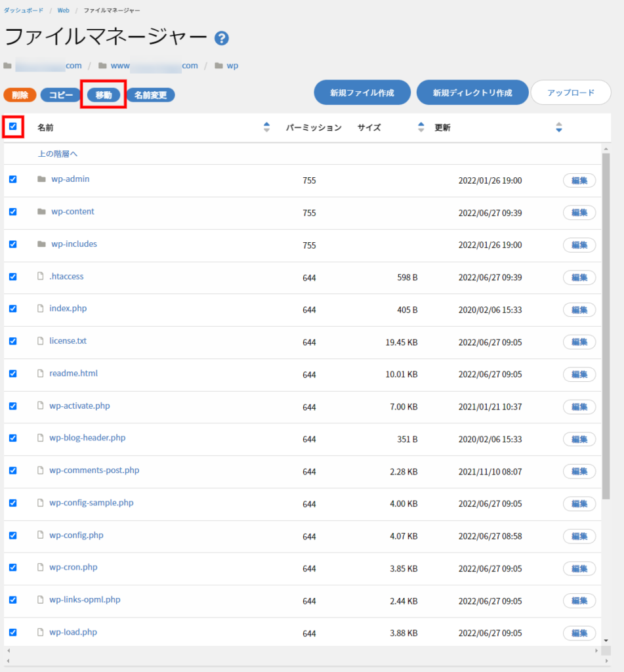Click the wp-includes folder icon
The image size is (624, 672).
[41, 244]
